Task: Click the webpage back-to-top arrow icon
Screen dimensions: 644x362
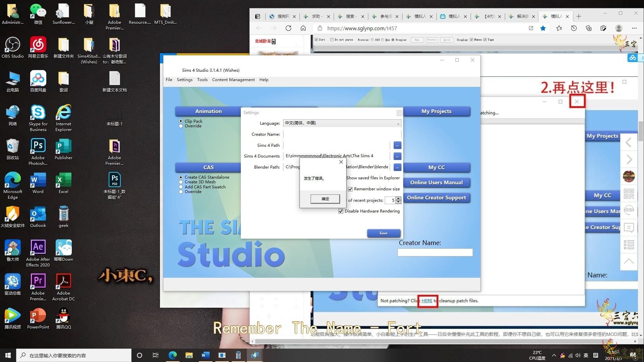Action: click(629, 261)
